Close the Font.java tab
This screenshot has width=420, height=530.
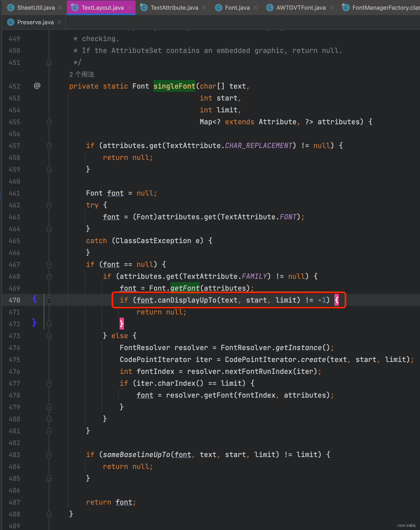(255, 8)
